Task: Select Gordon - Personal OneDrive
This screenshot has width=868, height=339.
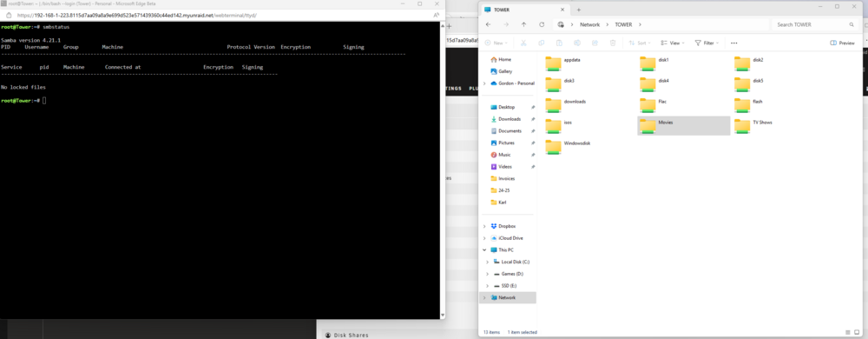Action: pos(512,83)
